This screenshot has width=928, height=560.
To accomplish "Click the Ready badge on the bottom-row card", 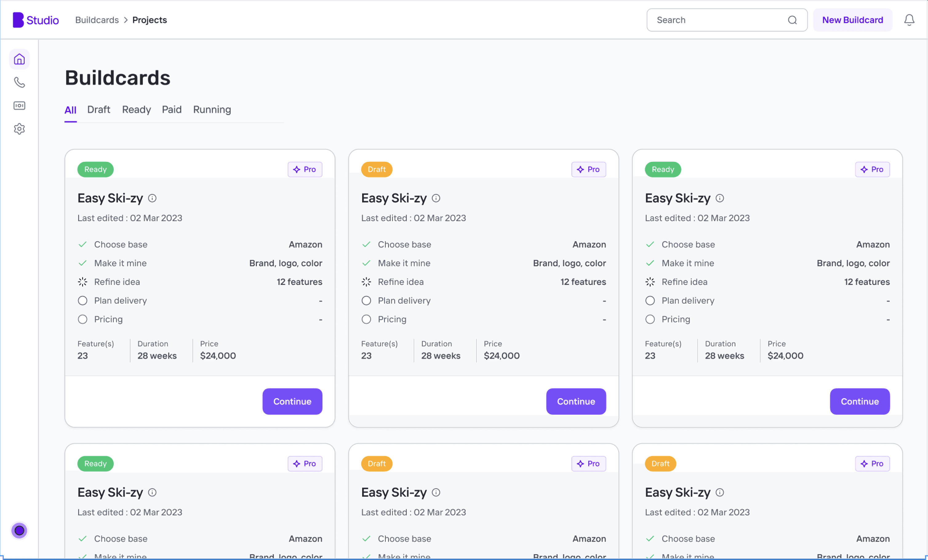I will point(95,464).
